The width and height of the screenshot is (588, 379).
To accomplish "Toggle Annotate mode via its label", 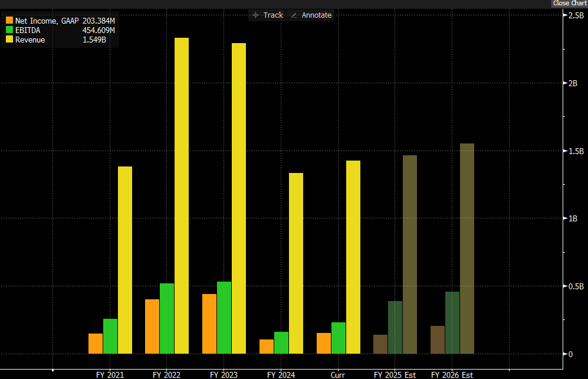I will coord(317,15).
